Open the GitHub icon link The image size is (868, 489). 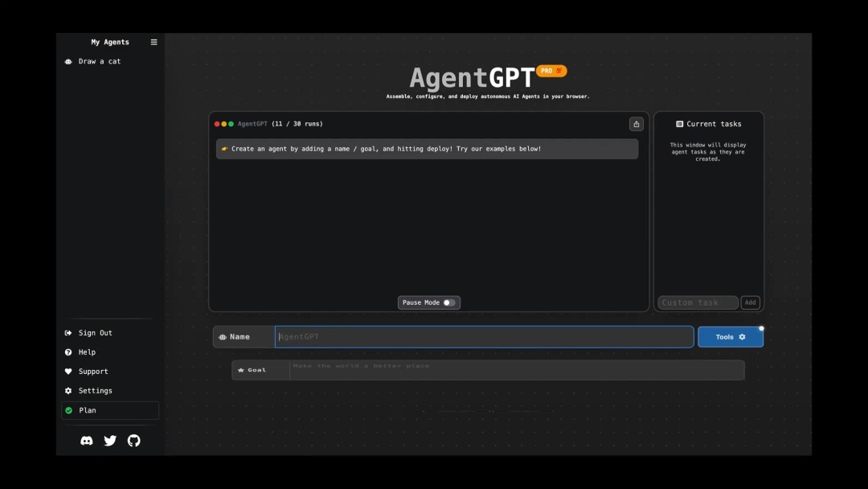[134, 441]
